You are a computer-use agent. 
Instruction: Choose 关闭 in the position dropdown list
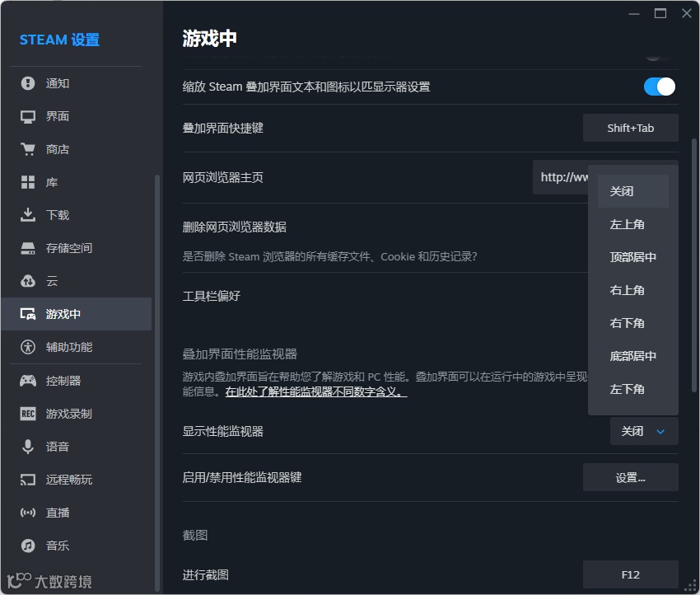point(633,191)
